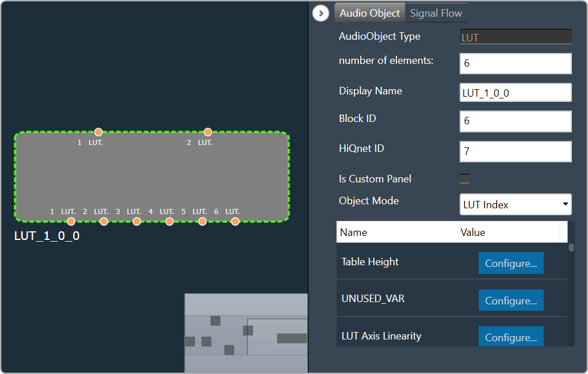Configure the Table Height parameter
The height and width of the screenshot is (374, 588).
(511, 263)
